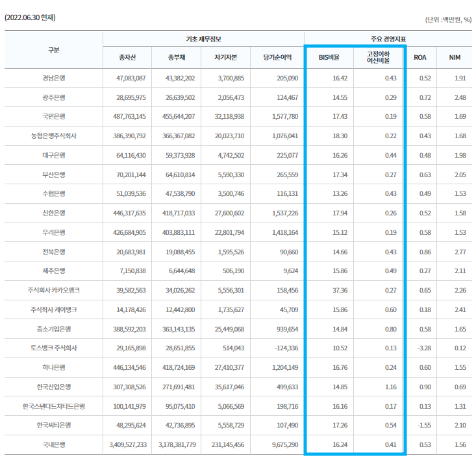Click the 한국씨티은행 row label
476x460 pixels.
[54, 425]
